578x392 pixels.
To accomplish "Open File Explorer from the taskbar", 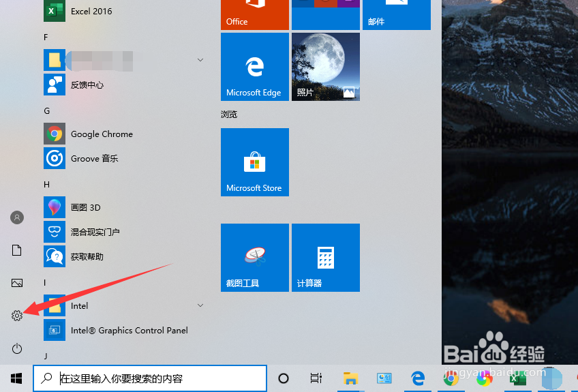I will tap(350, 378).
